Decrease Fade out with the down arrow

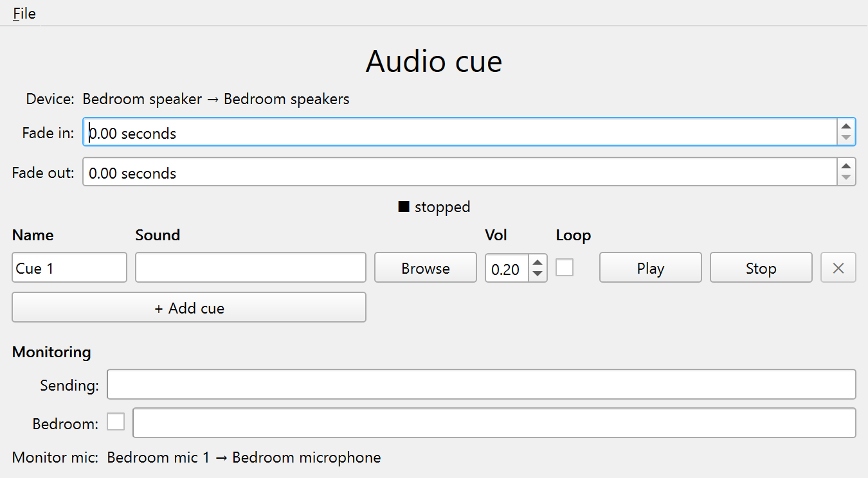click(x=846, y=179)
